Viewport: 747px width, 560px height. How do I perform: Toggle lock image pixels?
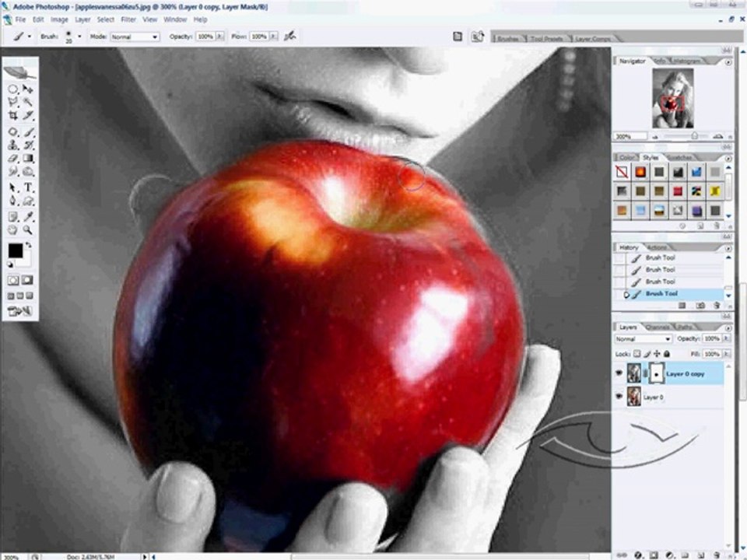coord(647,354)
